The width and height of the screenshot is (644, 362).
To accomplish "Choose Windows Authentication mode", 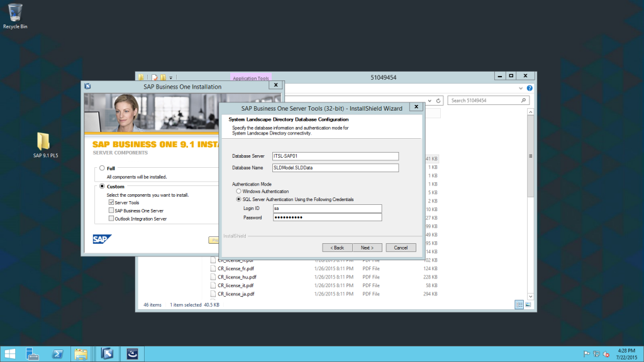I will point(238,191).
